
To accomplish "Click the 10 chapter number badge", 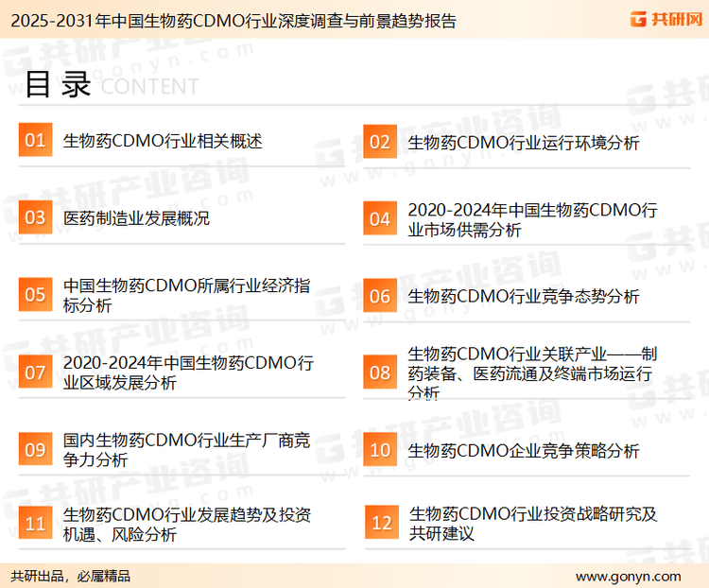I will (379, 450).
